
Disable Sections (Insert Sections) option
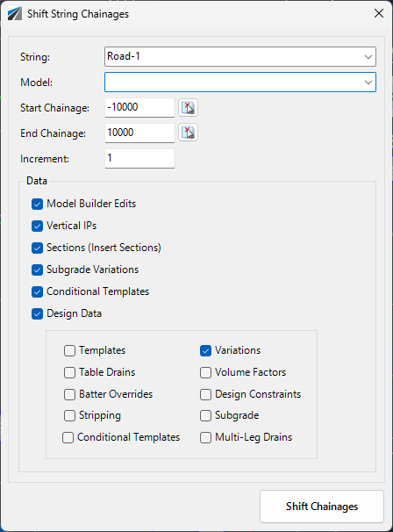(38, 248)
